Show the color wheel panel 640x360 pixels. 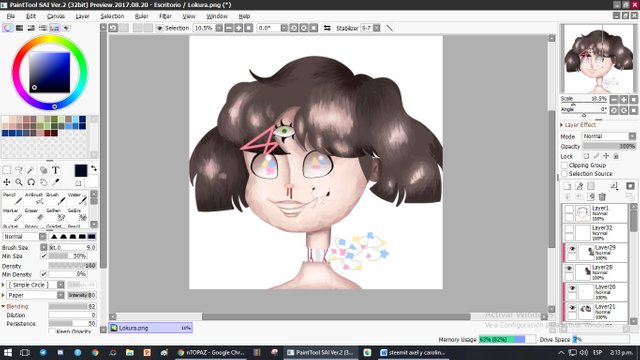pyautogui.click(x=7, y=28)
